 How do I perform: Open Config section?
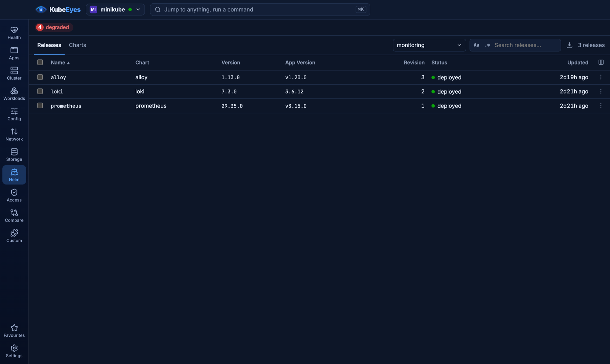click(x=14, y=114)
